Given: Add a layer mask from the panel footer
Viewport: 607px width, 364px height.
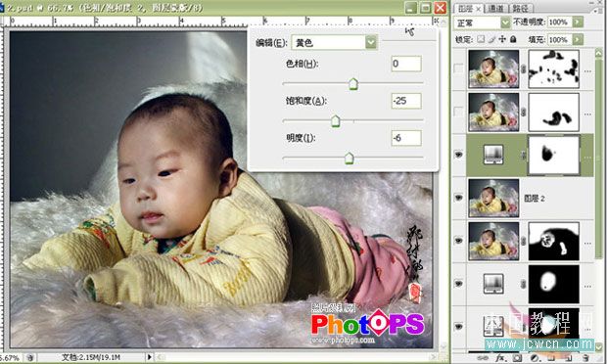Looking at the screenshot, I should (x=518, y=358).
